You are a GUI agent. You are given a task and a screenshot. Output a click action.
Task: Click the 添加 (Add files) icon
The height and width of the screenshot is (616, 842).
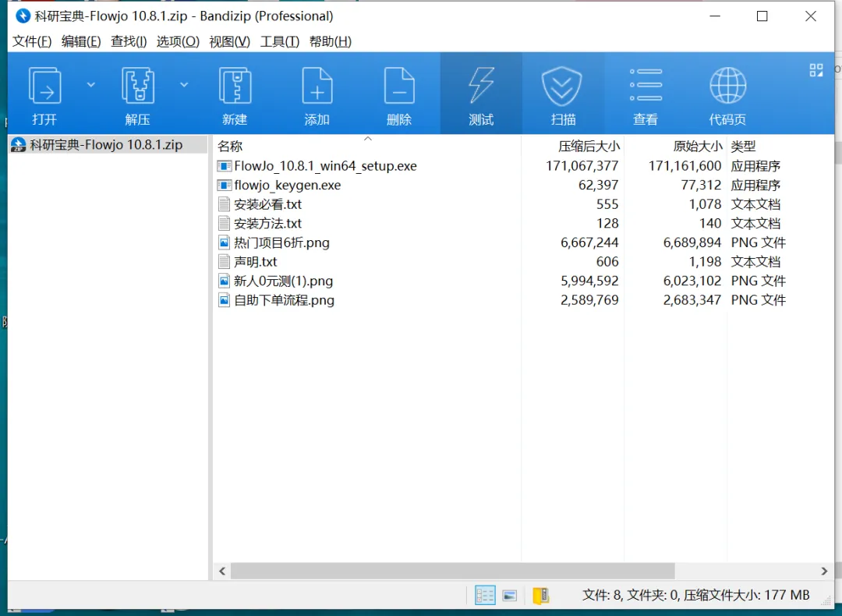[x=317, y=94]
